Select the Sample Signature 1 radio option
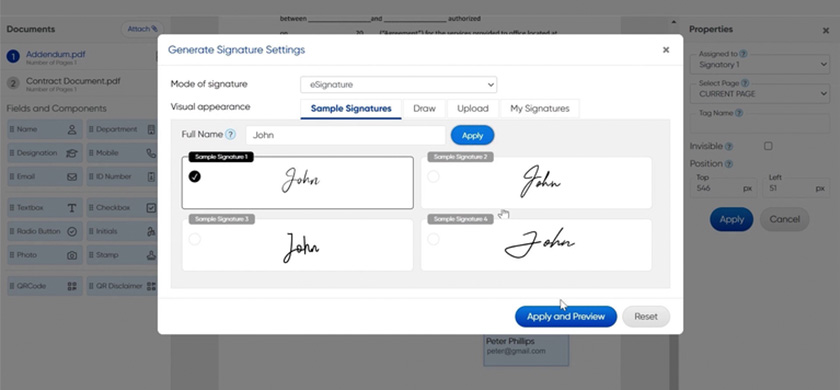This screenshot has height=390, width=840. (x=195, y=177)
